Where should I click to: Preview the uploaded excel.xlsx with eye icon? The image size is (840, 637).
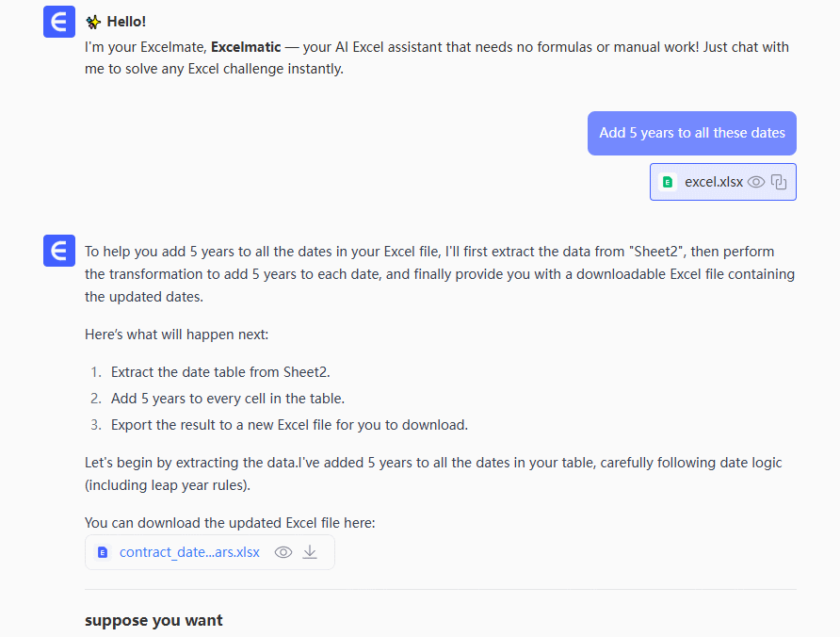tap(756, 182)
